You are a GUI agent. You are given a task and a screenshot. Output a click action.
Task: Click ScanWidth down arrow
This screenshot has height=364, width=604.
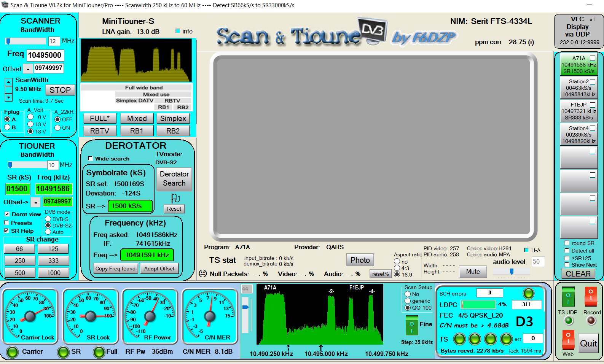pos(8,97)
